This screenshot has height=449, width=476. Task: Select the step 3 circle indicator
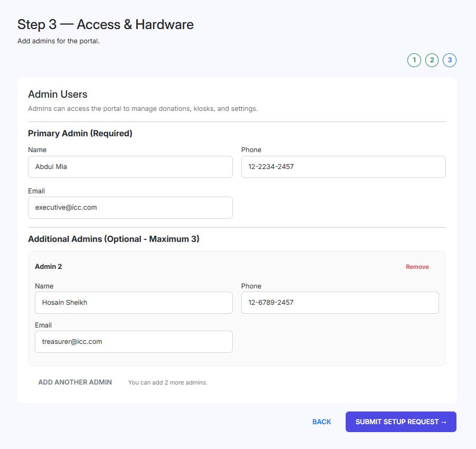point(450,60)
